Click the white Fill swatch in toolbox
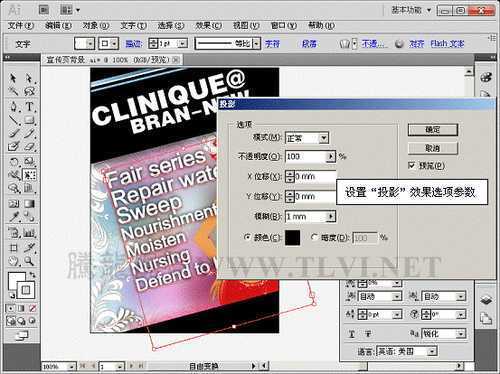This screenshot has width=500, height=374. coord(15,279)
